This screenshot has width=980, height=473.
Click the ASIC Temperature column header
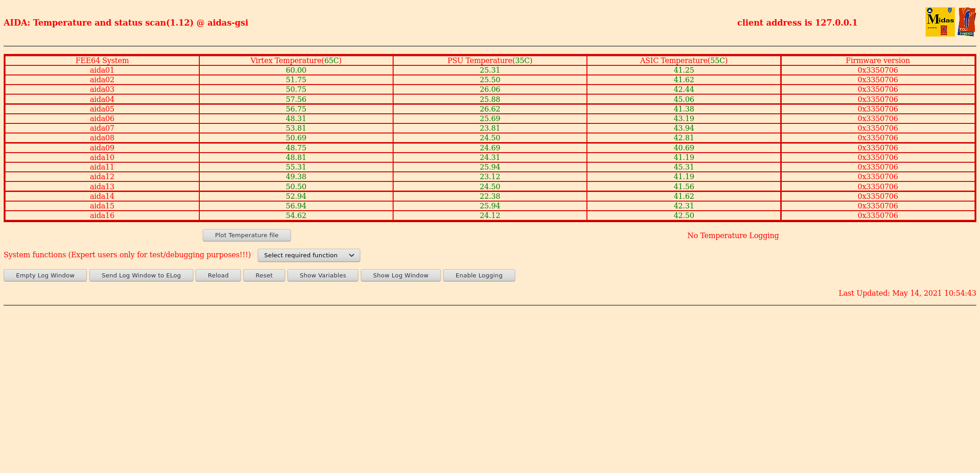pos(684,61)
